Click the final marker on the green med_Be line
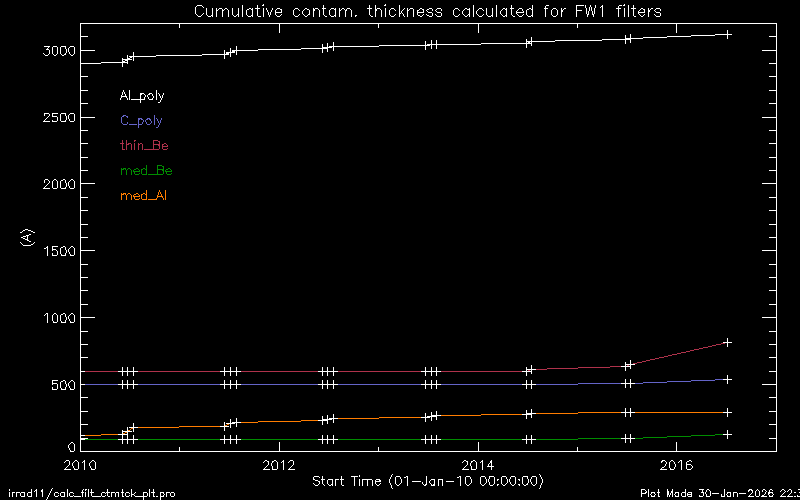The width and height of the screenshot is (800, 500). [x=727, y=434]
